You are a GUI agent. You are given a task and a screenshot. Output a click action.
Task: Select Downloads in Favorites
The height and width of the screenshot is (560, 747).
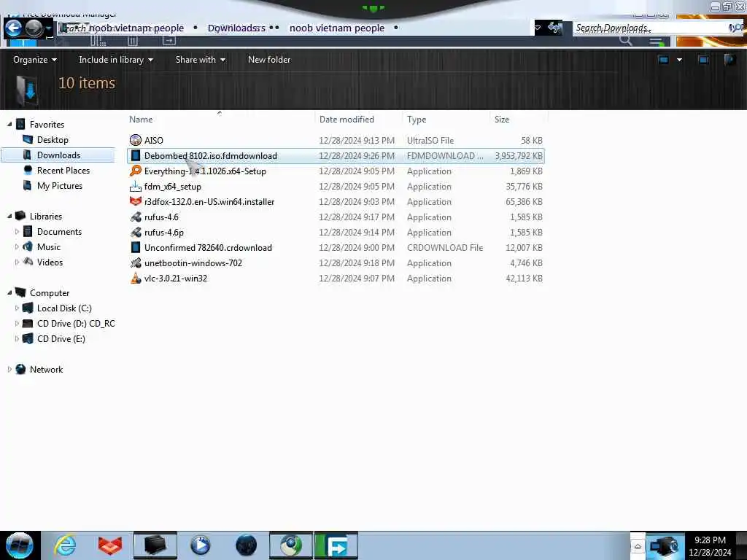click(x=58, y=155)
